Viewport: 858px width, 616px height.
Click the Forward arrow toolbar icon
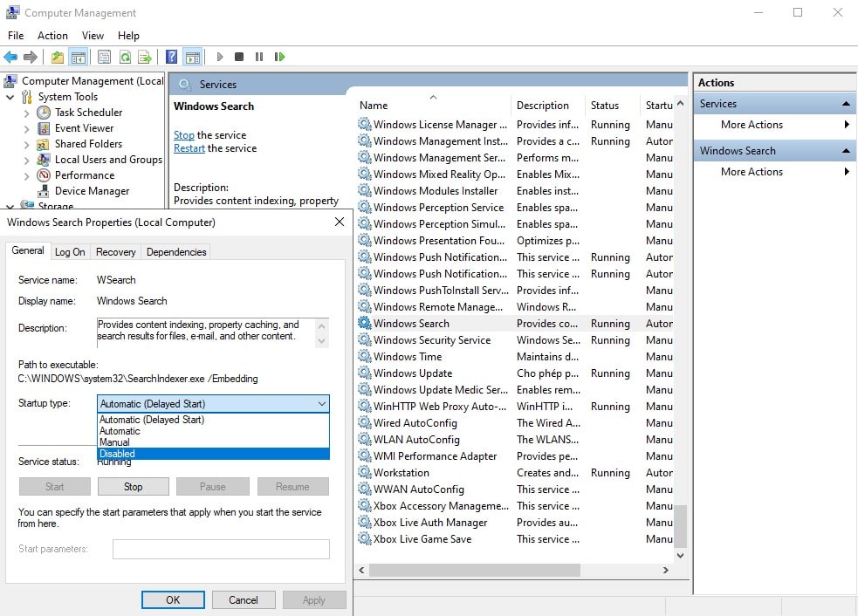click(31, 57)
